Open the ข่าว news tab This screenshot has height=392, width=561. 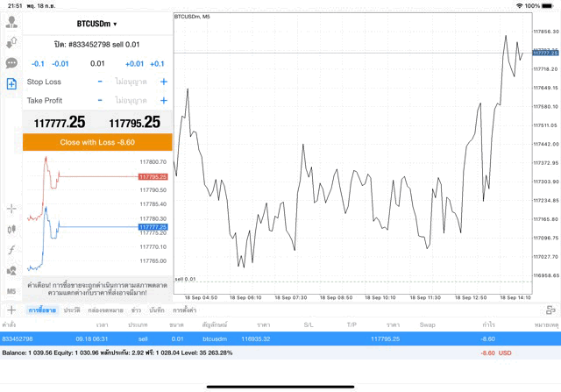click(136, 310)
